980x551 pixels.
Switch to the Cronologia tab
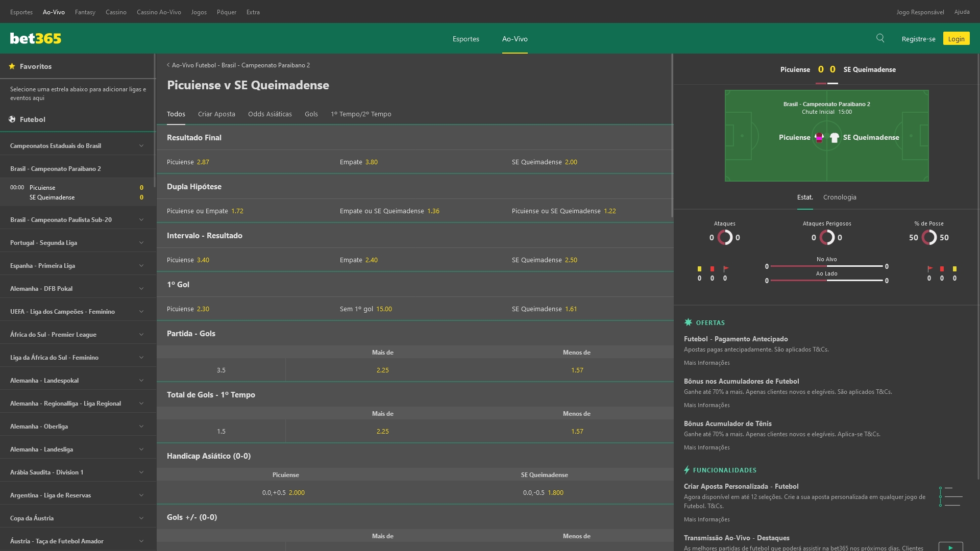point(840,197)
